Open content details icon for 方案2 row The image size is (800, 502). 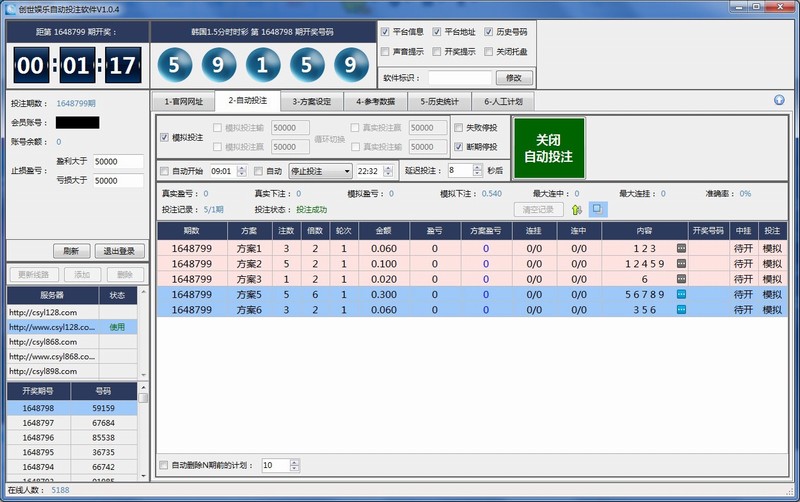click(681, 263)
